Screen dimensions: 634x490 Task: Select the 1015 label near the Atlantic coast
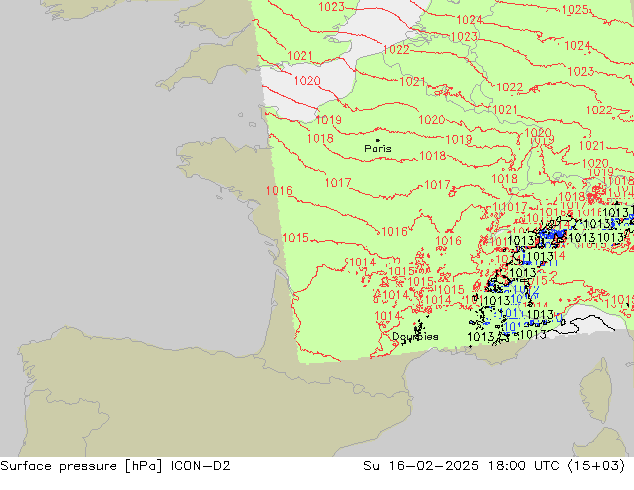[295, 238]
